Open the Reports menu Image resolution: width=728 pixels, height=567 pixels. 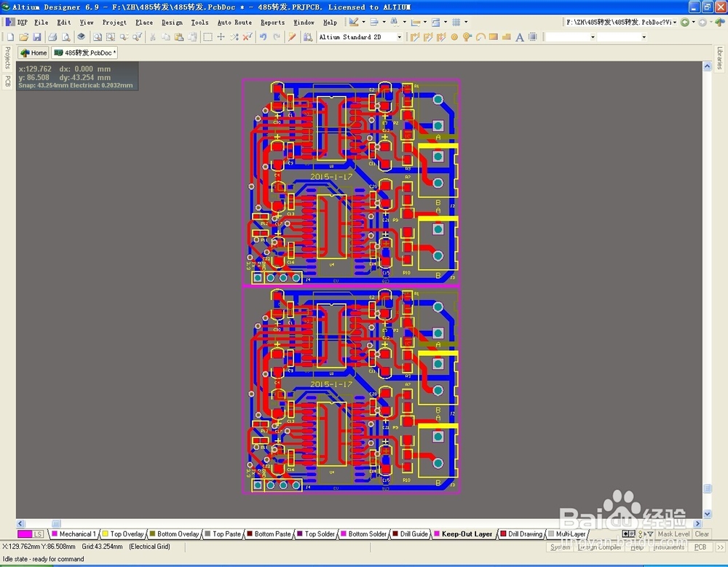coord(272,23)
